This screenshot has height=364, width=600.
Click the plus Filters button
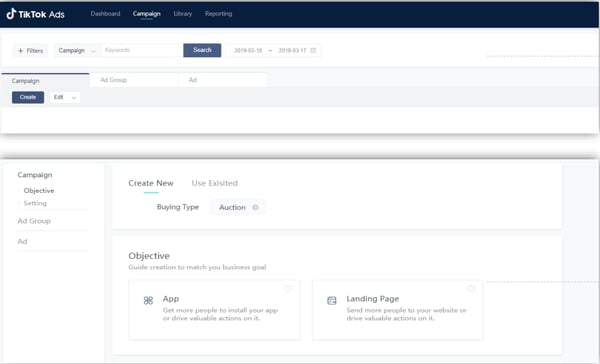pos(31,51)
